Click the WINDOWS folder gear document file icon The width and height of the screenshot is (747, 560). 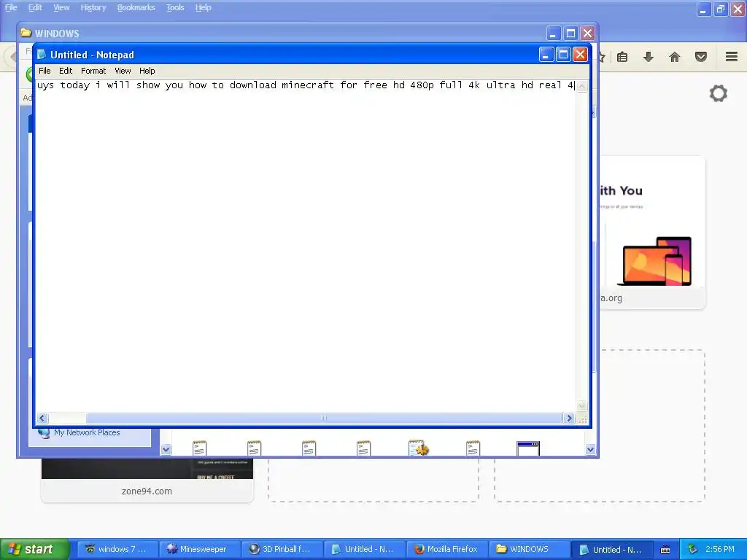pos(418,448)
